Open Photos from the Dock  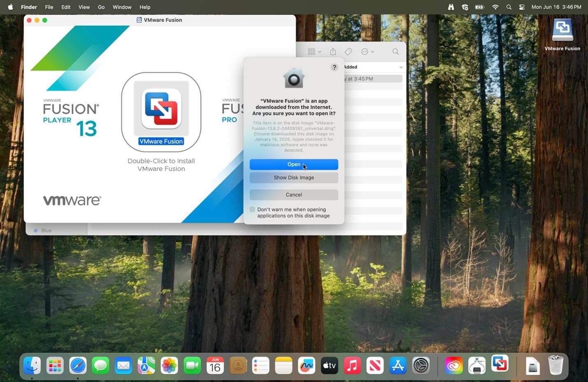[x=169, y=365]
